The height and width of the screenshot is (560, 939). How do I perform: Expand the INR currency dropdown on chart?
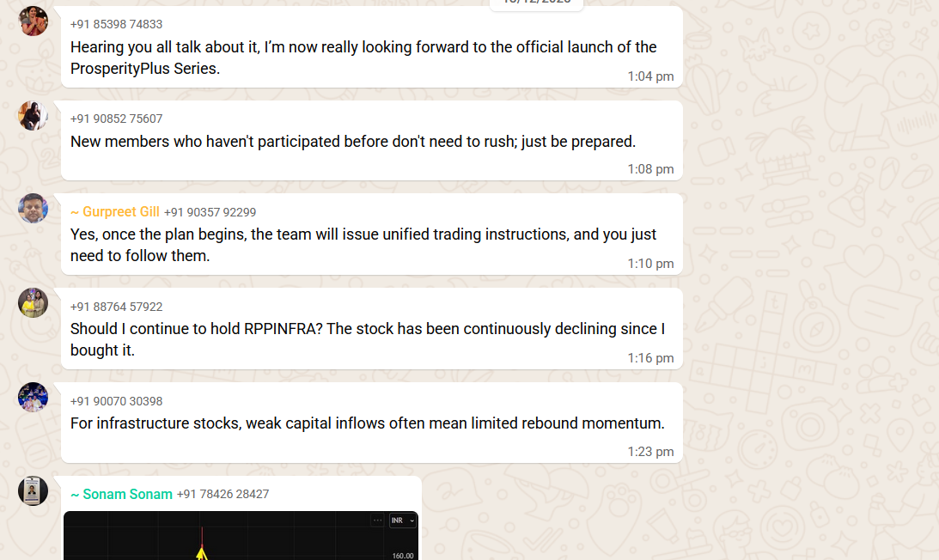pyautogui.click(x=402, y=520)
